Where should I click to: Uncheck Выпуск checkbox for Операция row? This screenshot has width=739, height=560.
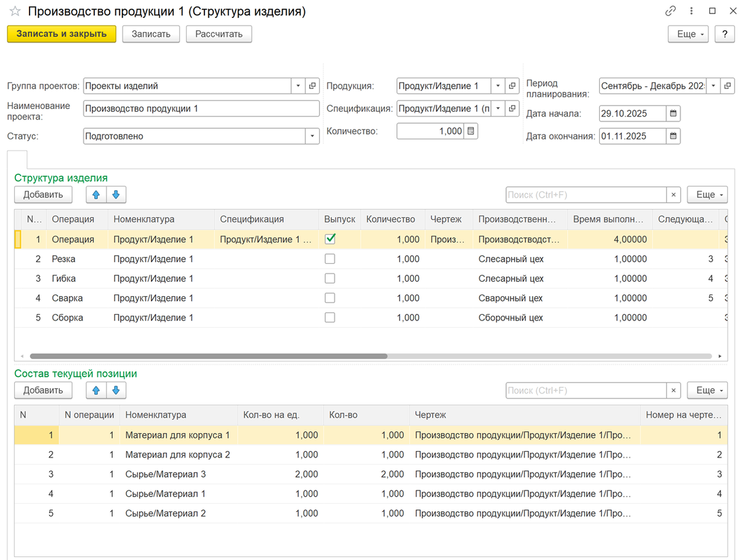click(x=330, y=239)
